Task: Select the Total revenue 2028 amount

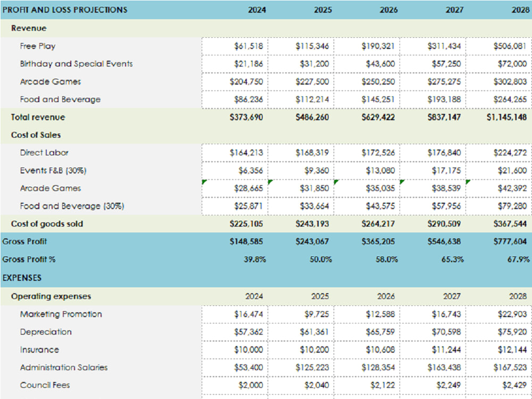Action: pyautogui.click(x=501, y=117)
